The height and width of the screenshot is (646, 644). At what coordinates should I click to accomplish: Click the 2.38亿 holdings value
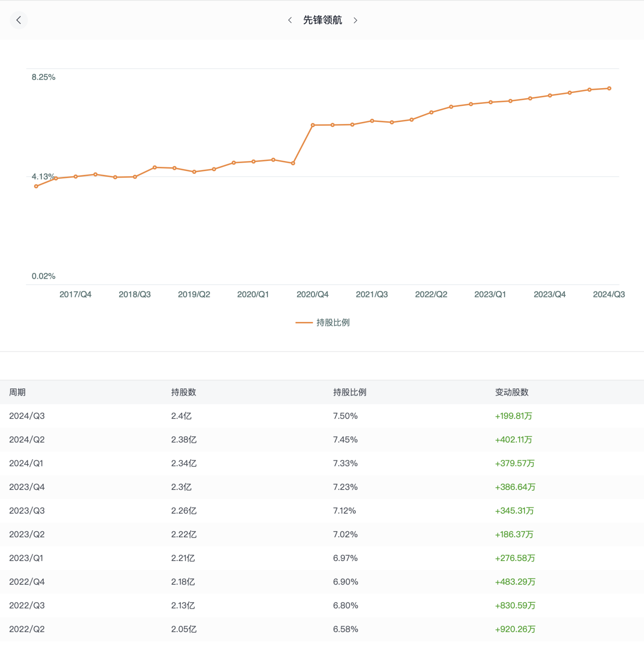point(184,440)
